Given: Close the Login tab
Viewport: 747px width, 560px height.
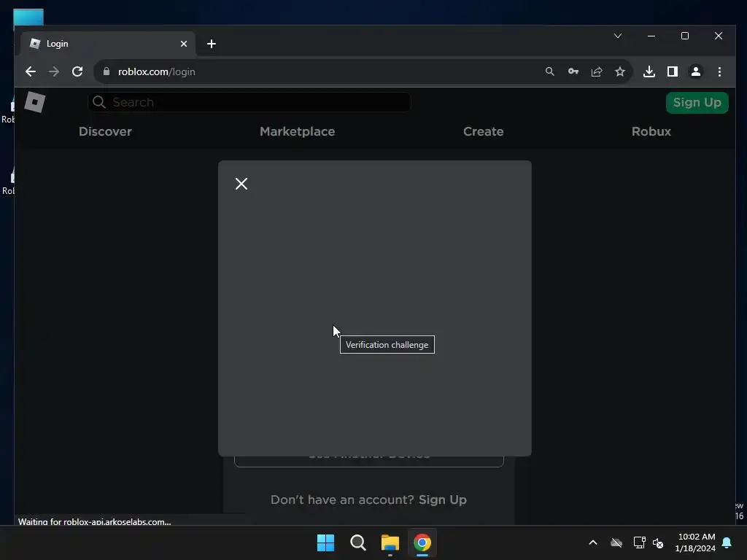Looking at the screenshot, I should click(x=184, y=44).
